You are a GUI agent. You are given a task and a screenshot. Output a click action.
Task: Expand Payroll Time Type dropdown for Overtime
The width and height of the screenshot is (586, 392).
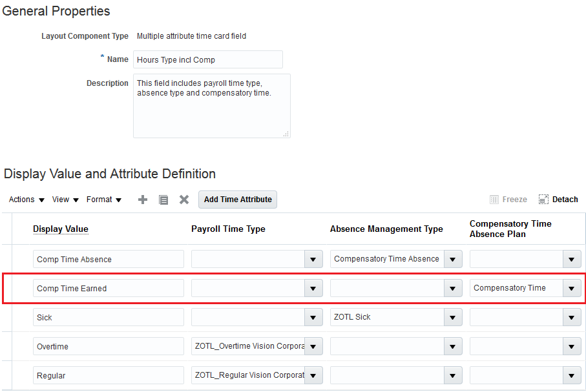pos(313,347)
